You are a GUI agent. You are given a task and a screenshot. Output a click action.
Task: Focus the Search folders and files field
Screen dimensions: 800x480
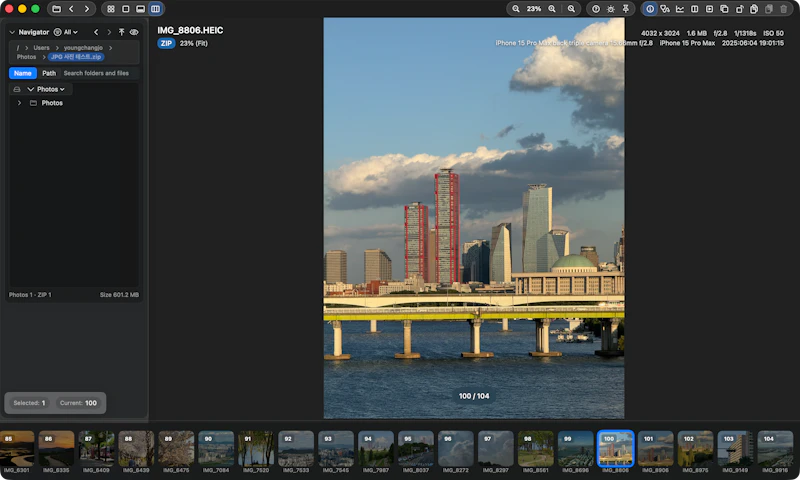pyautogui.click(x=99, y=73)
